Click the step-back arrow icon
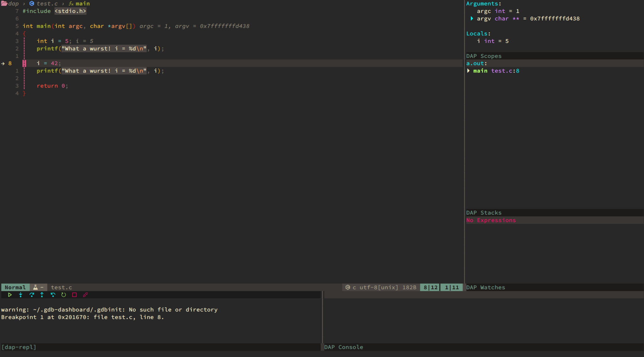This screenshot has height=357, width=644. [53, 295]
